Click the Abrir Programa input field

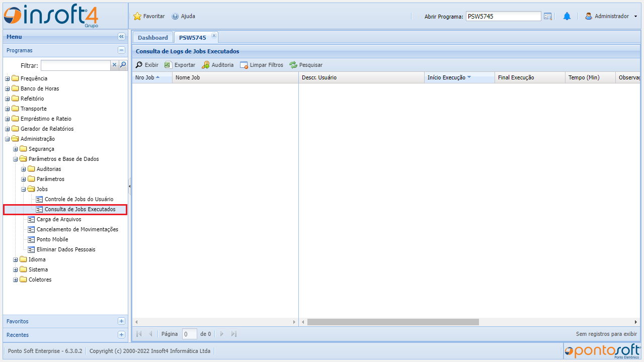pos(503,17)
